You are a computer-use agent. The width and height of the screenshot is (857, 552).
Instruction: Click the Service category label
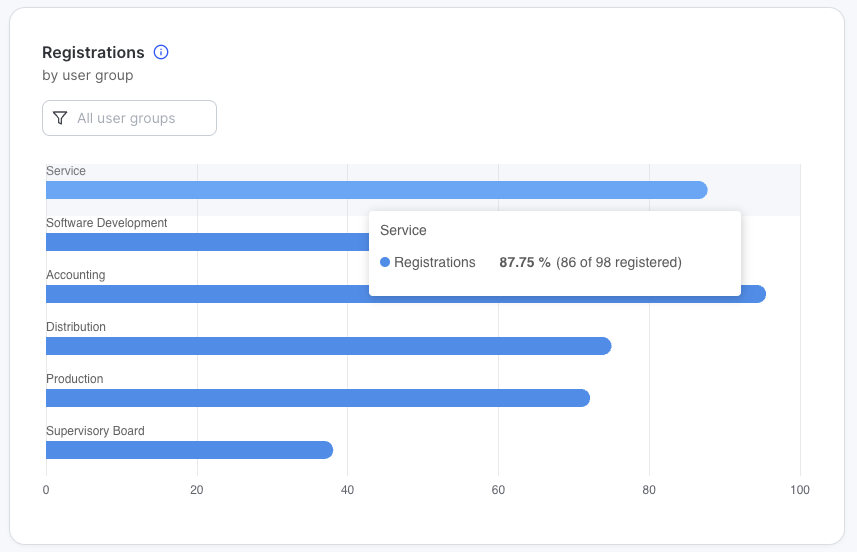(x=66, y=171)
